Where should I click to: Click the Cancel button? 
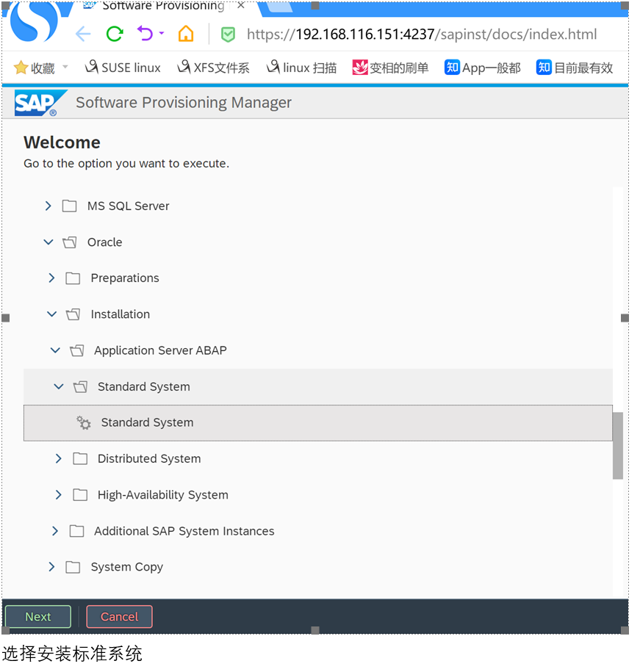119,617
